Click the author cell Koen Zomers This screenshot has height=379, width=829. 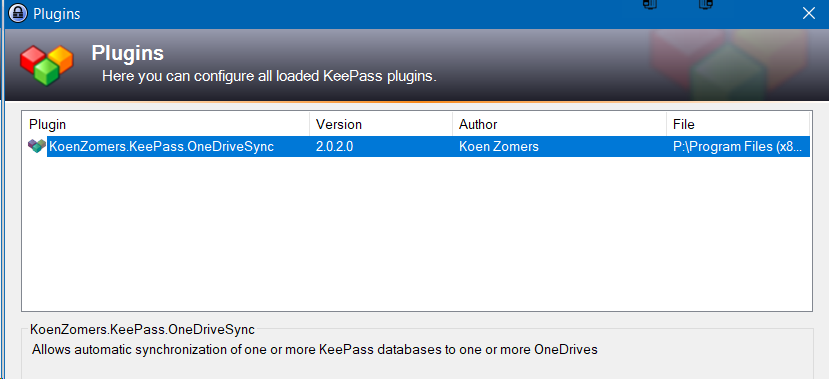[x=499, y=147]
